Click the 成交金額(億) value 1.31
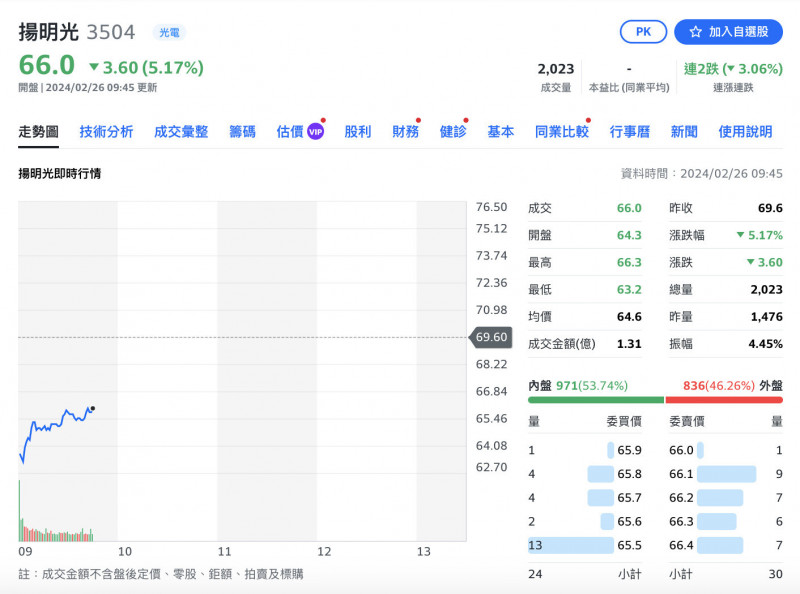The width and height of the screenshot is (800, 594). point(629,344)
